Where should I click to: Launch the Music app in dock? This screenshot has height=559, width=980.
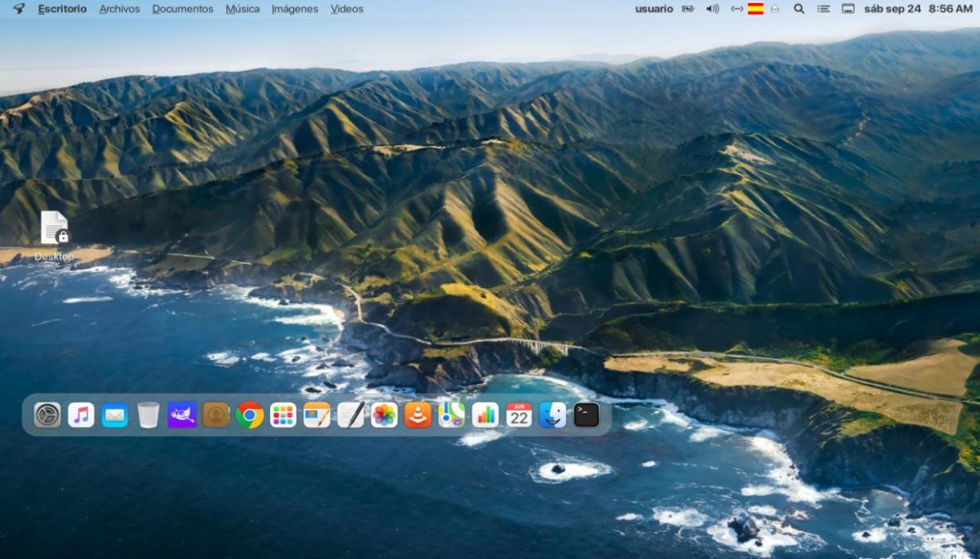(81, 415)
